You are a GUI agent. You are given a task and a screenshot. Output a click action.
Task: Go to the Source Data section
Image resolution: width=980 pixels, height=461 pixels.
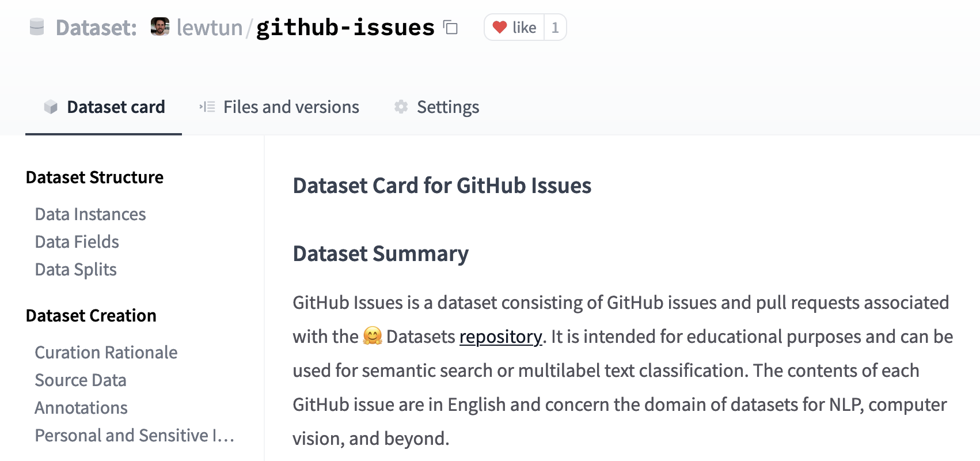coord(81,380)
